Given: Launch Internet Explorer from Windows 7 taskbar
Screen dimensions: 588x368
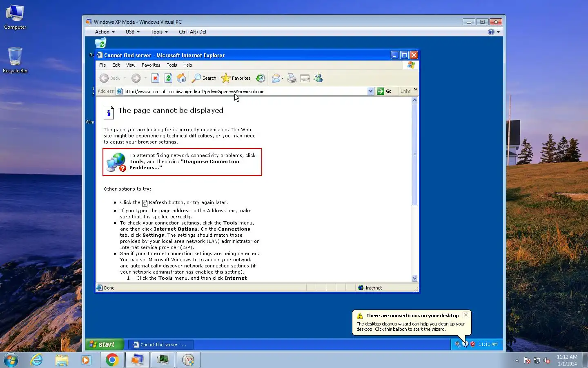Looking at the screenshot, I should coord(37,360).
